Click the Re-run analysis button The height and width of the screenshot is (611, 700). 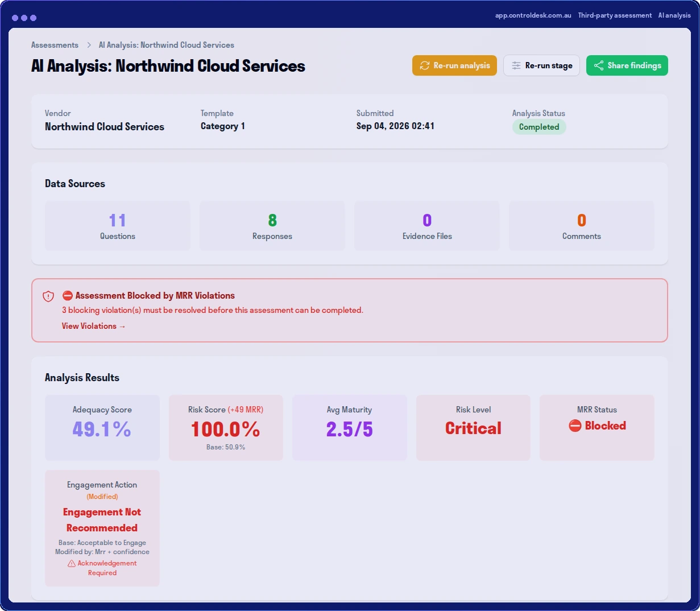[454, 65]
